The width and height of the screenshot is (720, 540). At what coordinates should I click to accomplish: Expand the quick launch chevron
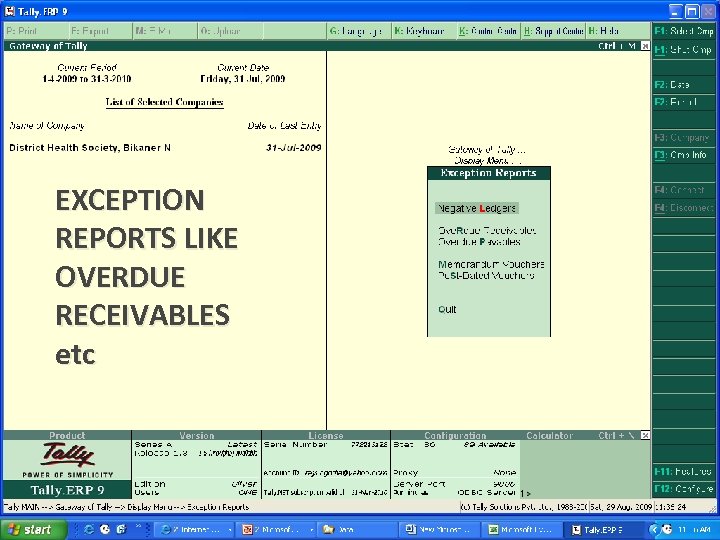point(138,526)
